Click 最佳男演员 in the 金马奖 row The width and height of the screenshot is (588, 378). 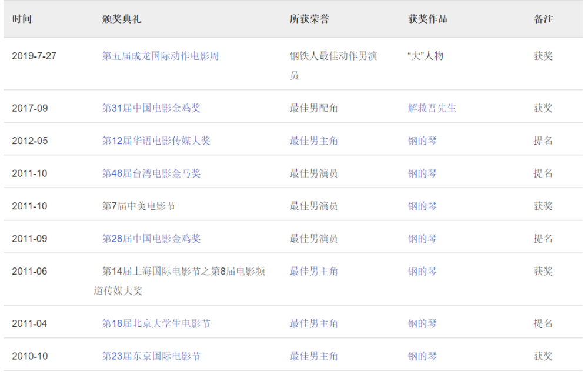click(313, 173)
